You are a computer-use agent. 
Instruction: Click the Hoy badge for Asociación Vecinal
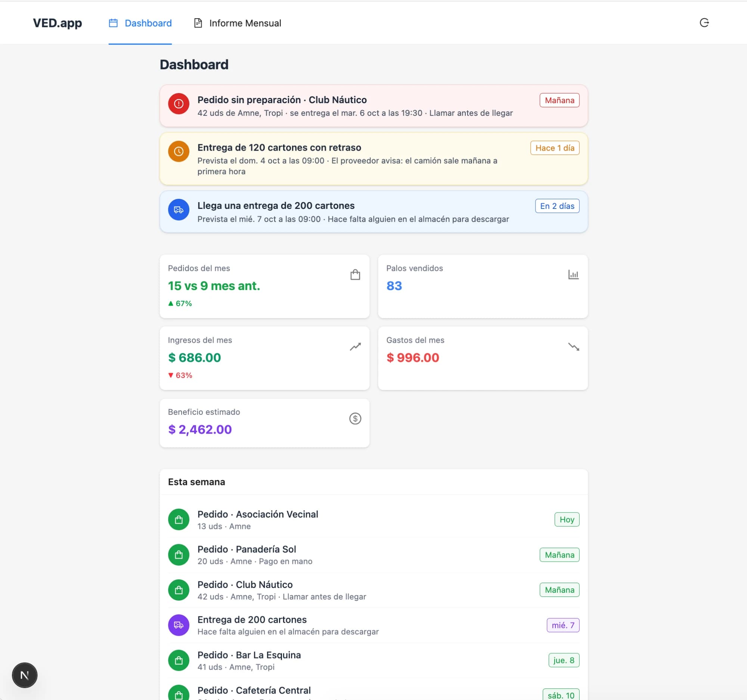[x=567, y=519]
